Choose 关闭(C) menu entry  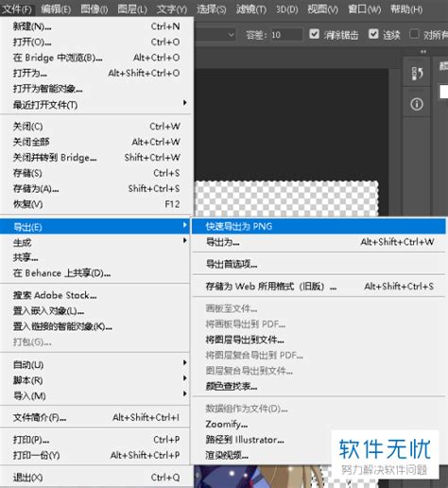[96, 127]
